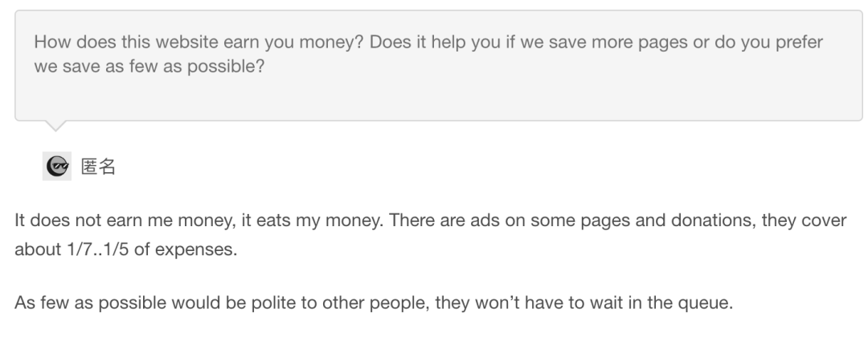Click the text 'How does this website earn you money?'
Image resolution: width=868 pixels, height=342 pixels.
[199, 42]
